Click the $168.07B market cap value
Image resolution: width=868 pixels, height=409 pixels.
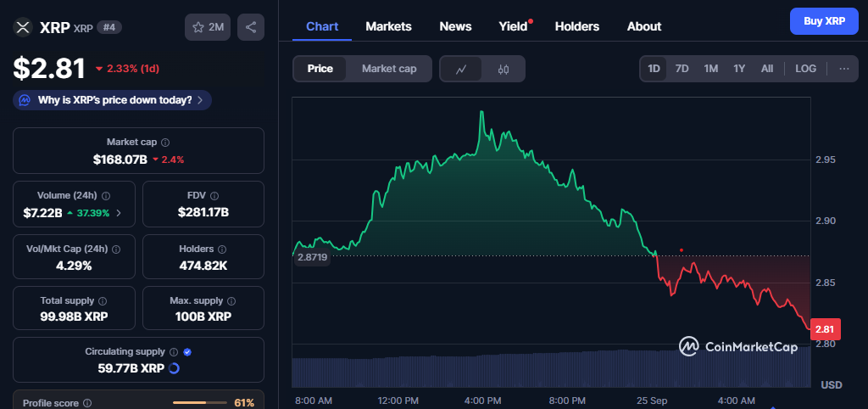(x=120, y=160)
